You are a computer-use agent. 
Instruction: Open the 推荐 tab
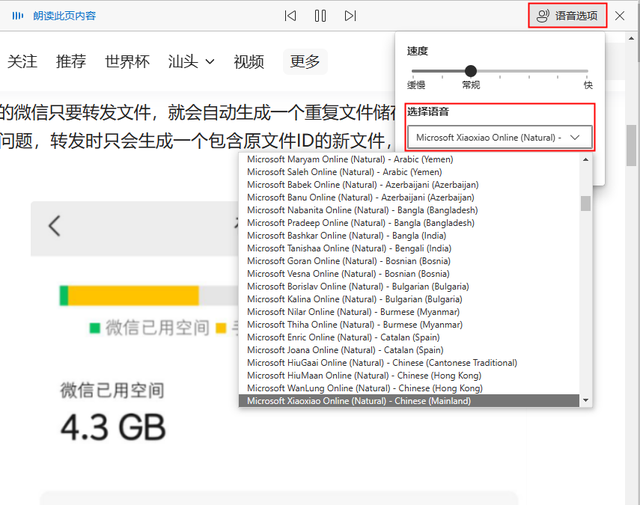click(71, 62)
